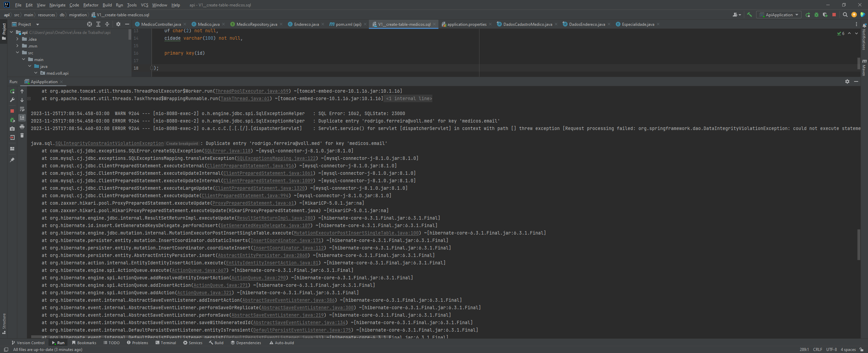Hide the Run tool window
Image resolution: width=868 pixels, height=353 pixels.
[856, 81]
